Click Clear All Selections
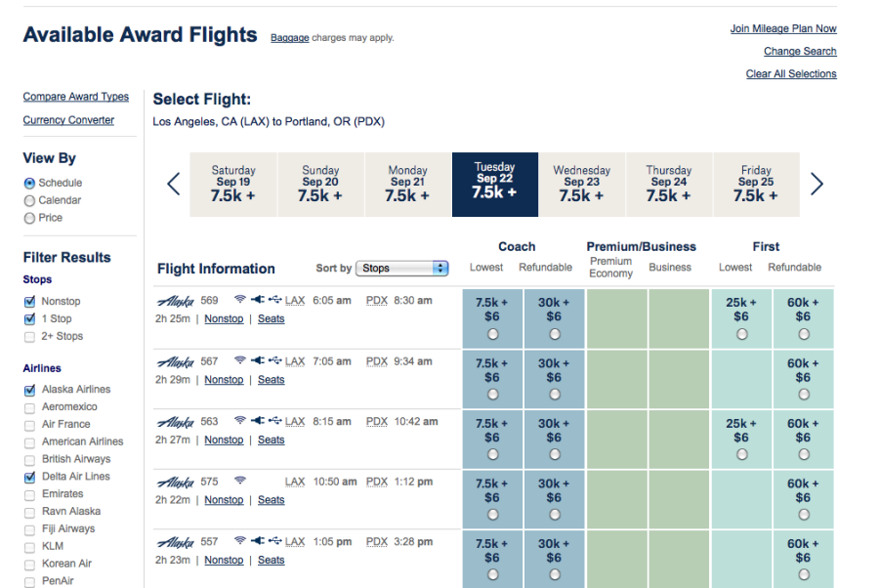Viewport: 879px width, 588px height. point(791,74)
